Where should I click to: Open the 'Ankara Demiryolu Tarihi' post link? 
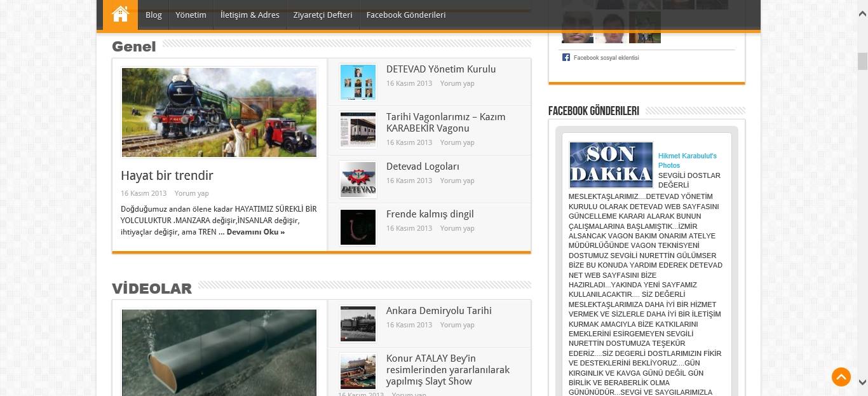pos(439,311)
